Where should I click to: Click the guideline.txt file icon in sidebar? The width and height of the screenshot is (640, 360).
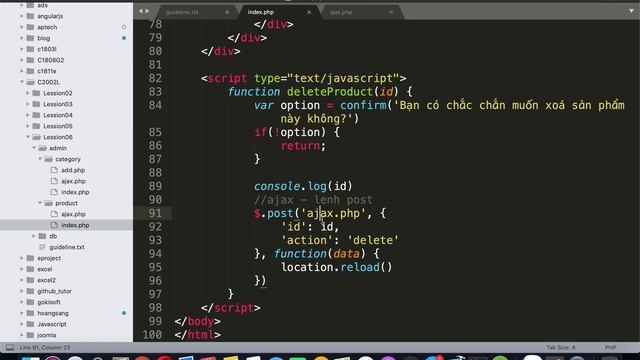pos(42,247)
